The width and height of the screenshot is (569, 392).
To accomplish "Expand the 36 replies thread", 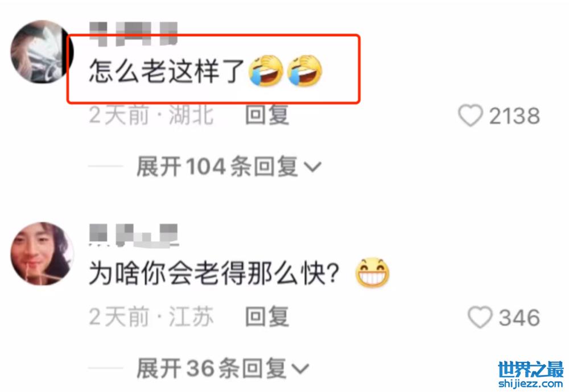I will tap(223, 369).
